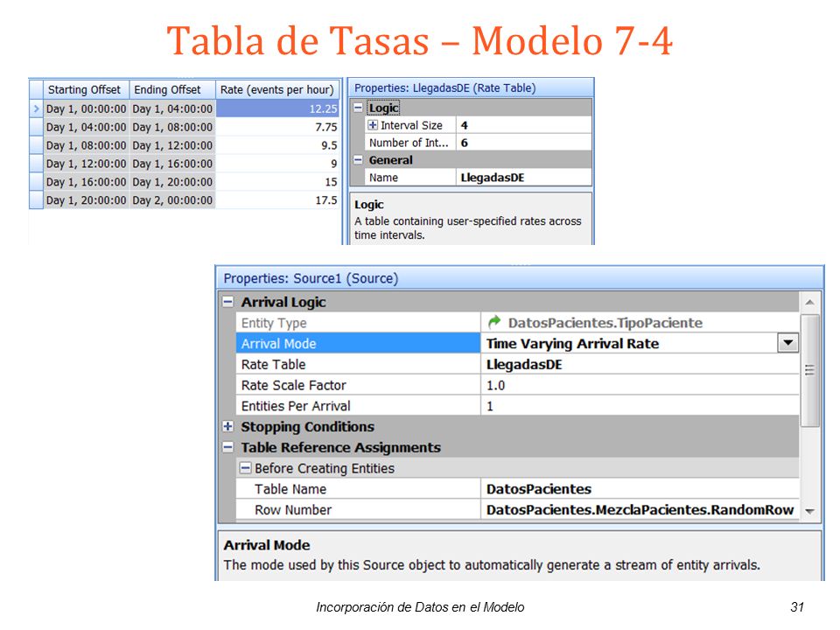
Task: Grab the Source1 properties scrollbar thumb
Action: click(x=810, y=370)
